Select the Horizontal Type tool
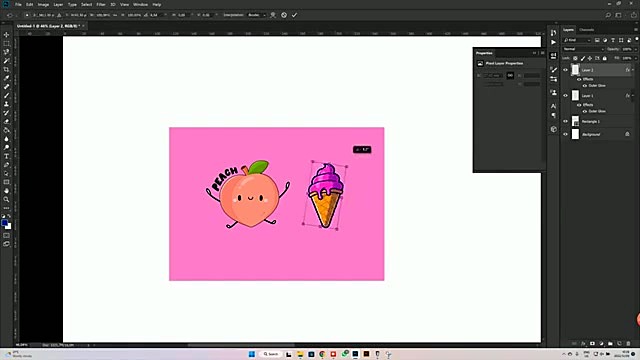Screen dimensions: 640x360 pos(6,156)
